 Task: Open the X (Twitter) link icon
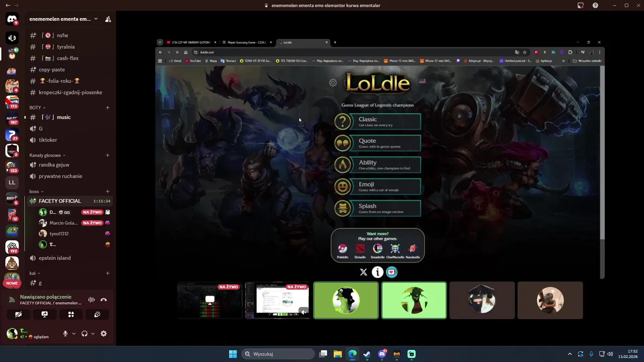tap(364, 272)
